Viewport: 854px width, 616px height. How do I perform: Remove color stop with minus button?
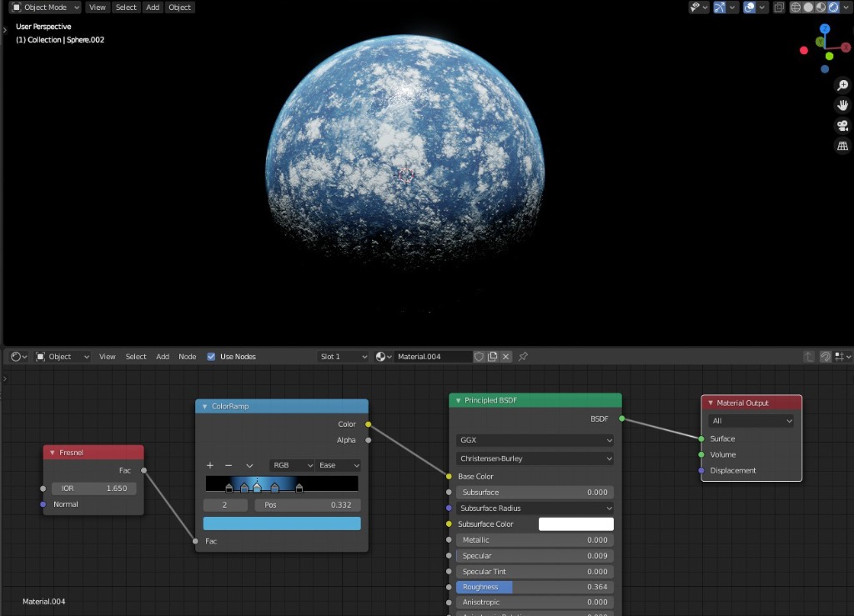click(229, 465)
